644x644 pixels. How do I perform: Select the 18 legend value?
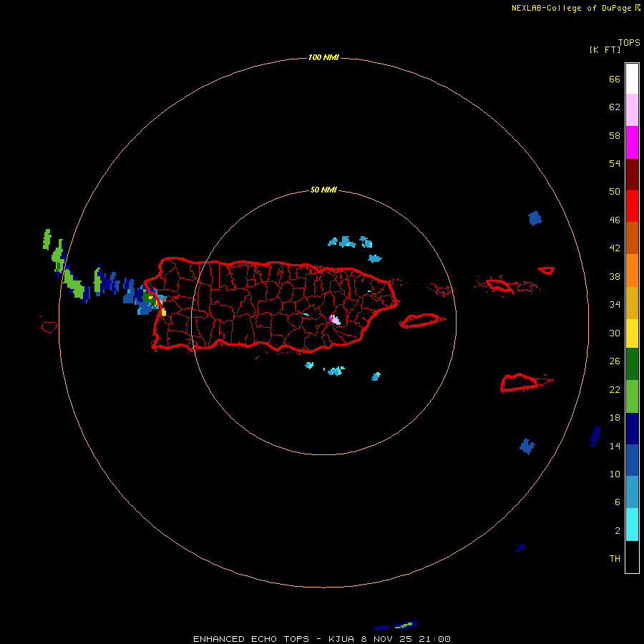[x=615, y=418]
